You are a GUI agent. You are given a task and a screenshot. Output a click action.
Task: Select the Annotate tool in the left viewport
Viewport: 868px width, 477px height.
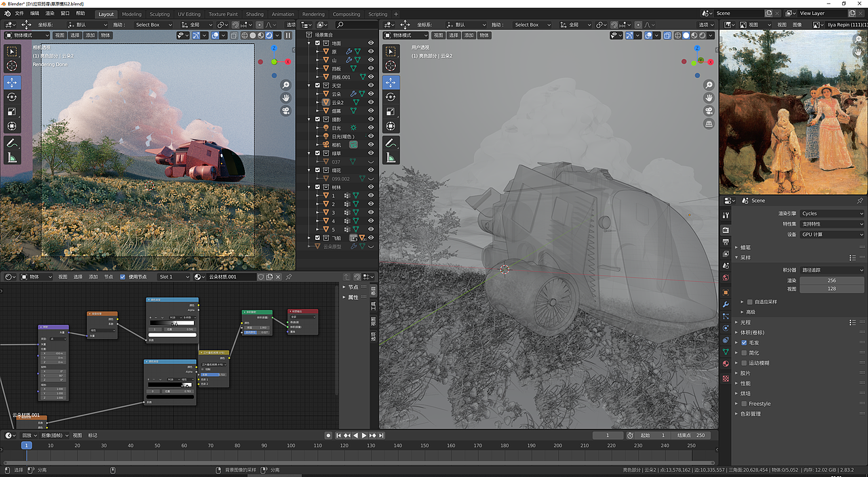click(12, 143)
